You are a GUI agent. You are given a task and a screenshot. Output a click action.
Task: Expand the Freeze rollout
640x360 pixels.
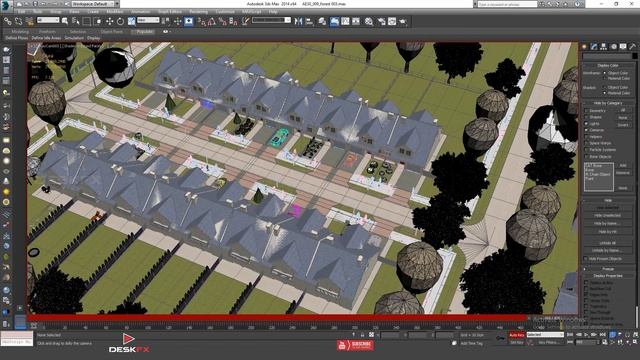(x=608, y=269)
